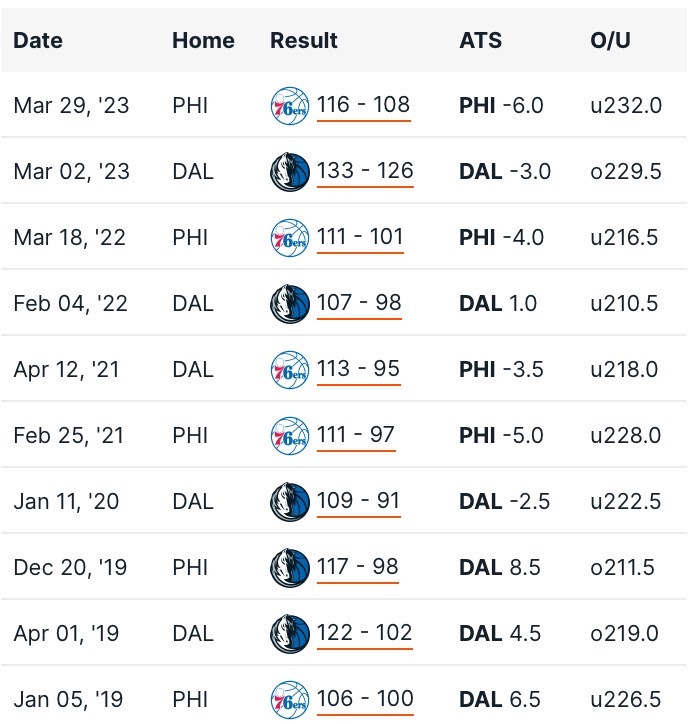The height and width of the screenshot is (724, 693).
Task: Select the Result column header
Action: [304, 41]
